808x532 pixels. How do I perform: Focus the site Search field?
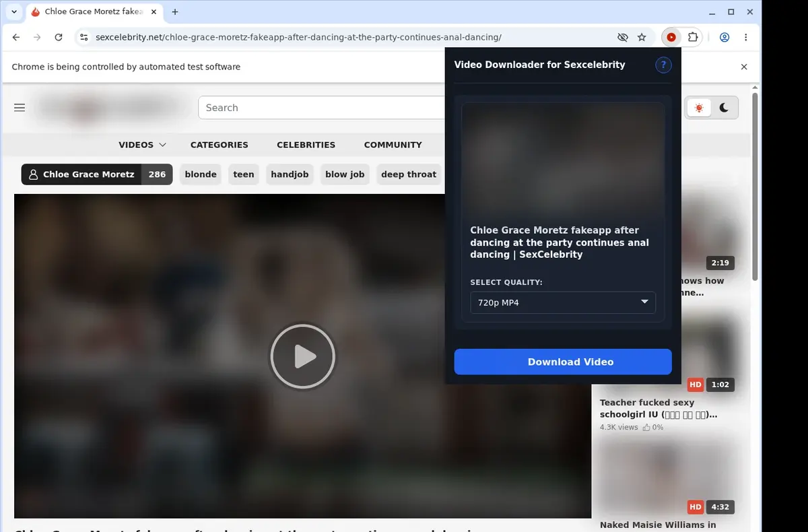tap(322, 108)
